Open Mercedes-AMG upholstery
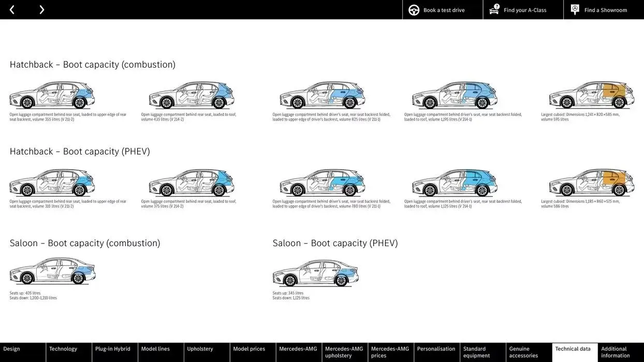Screen dimensions: 644x362 pyautogui.click(x=342, y=352)
